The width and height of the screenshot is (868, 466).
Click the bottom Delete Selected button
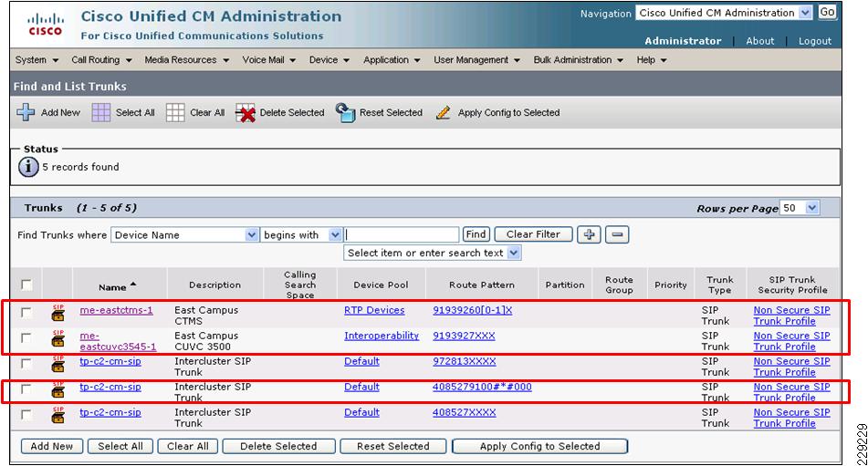[x=278, y=446]
